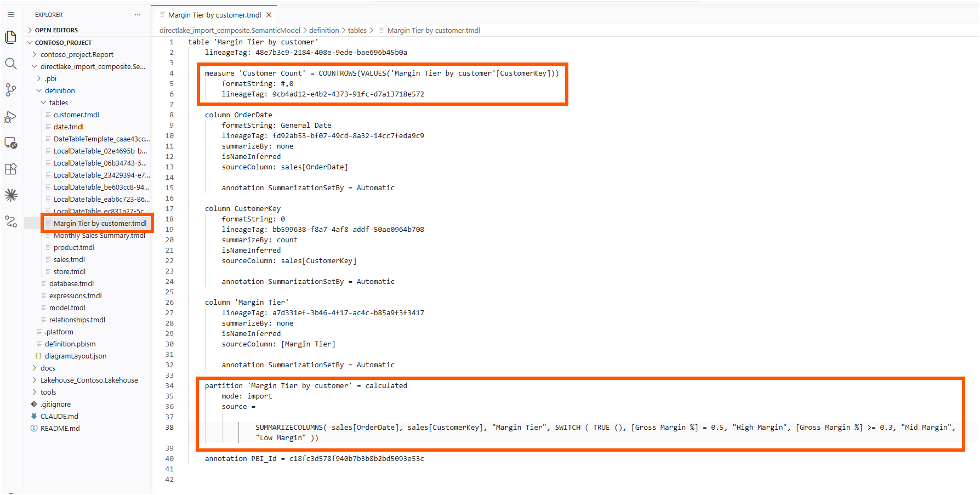Open the Extensions view icon
Screen dimensions: 980x495
(11, 169)
